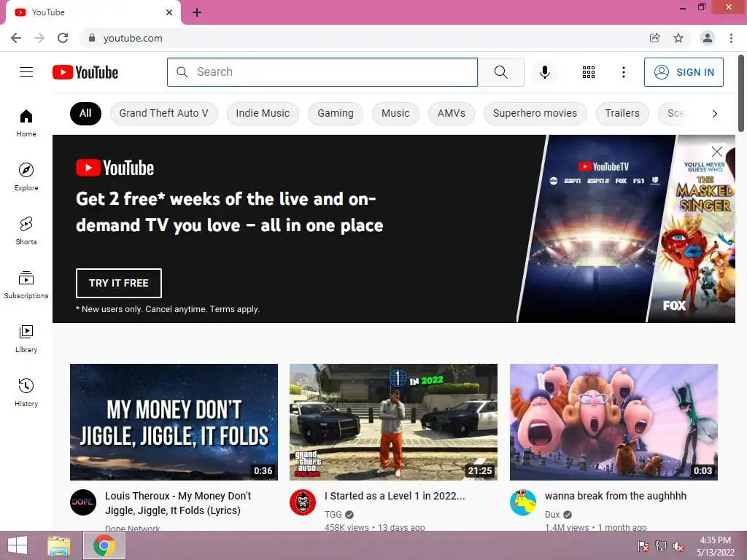
Task: Select the Superhero movies chip
Action: coord(535,113)
